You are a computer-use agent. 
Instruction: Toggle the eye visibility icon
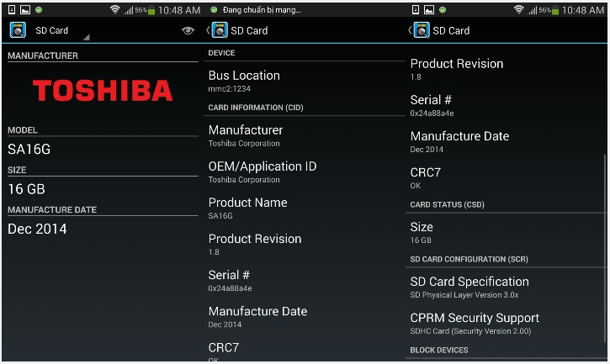(188, 30)
